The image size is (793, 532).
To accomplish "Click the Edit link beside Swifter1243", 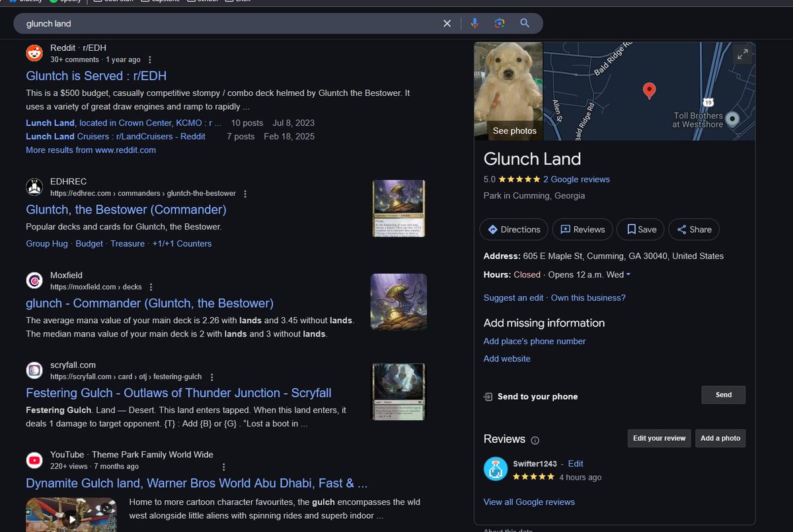I will (x=576, y=463).
